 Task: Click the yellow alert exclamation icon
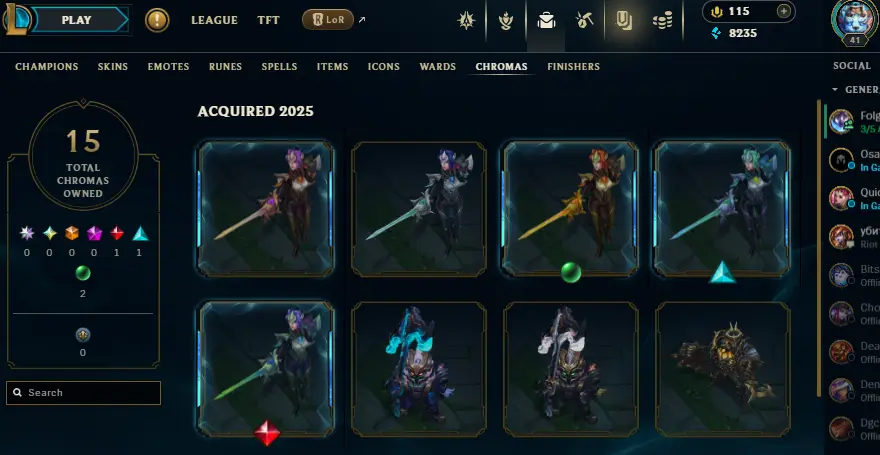(157, 20)
